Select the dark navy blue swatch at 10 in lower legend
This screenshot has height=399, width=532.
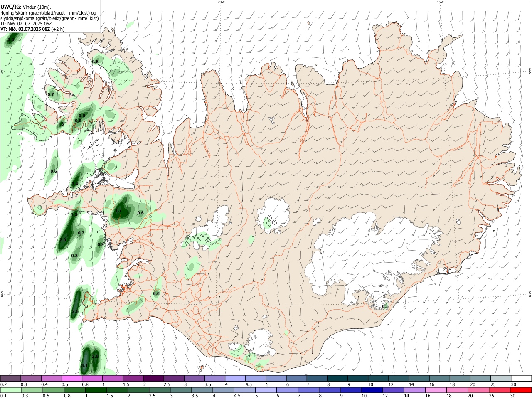click(372, 390)
